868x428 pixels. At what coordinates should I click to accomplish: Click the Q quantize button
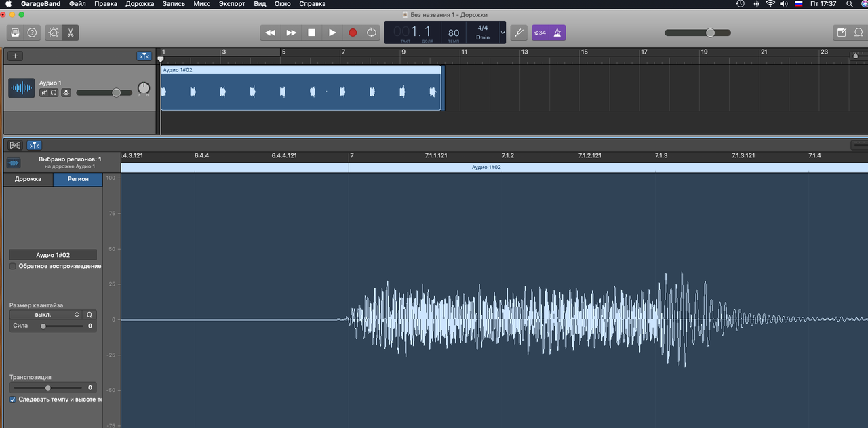click(90, 315)
